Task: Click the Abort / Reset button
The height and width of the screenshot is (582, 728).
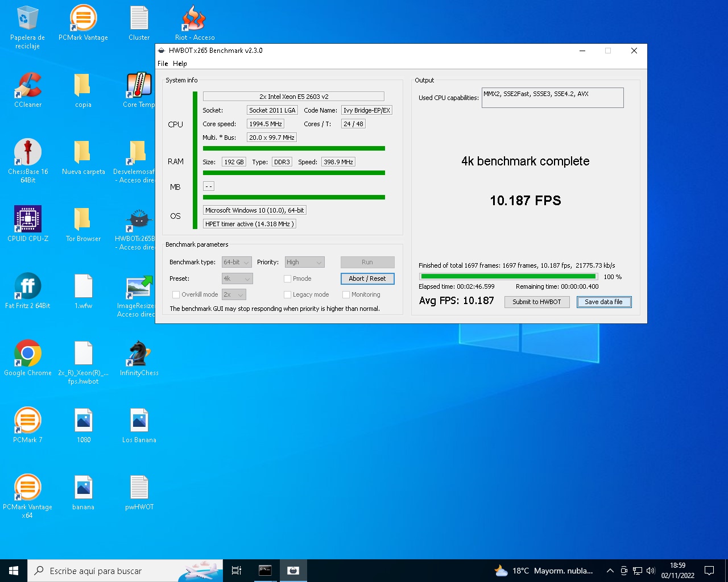Action: coord(367,278)
